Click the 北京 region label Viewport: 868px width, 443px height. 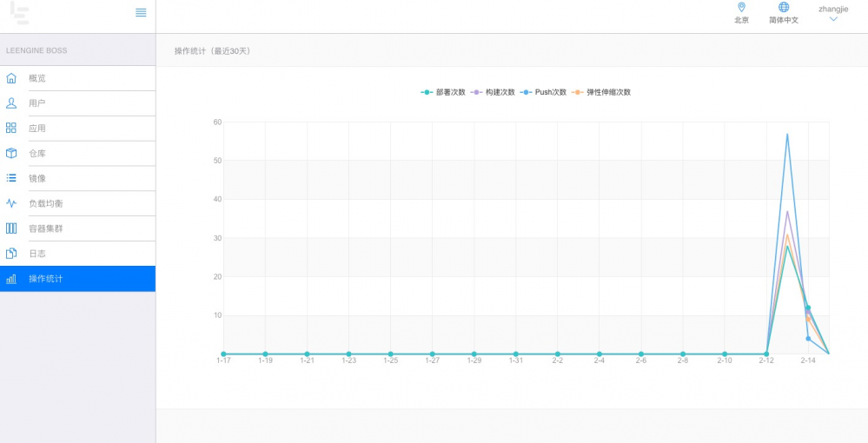(x=742, y=20)
